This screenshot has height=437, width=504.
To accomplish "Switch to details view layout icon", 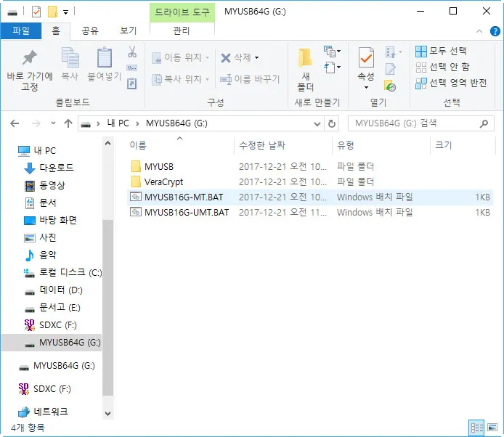I will (476, 428).
